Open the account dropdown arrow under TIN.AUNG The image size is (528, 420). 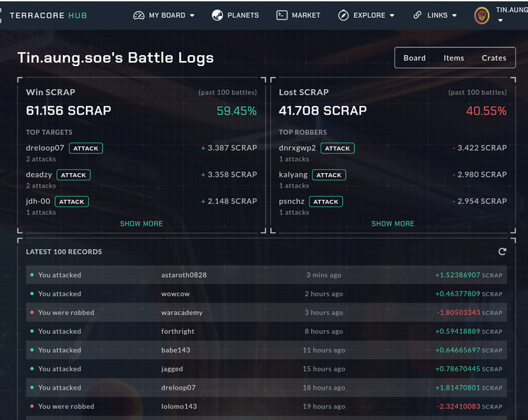click(x=500, y=21)
